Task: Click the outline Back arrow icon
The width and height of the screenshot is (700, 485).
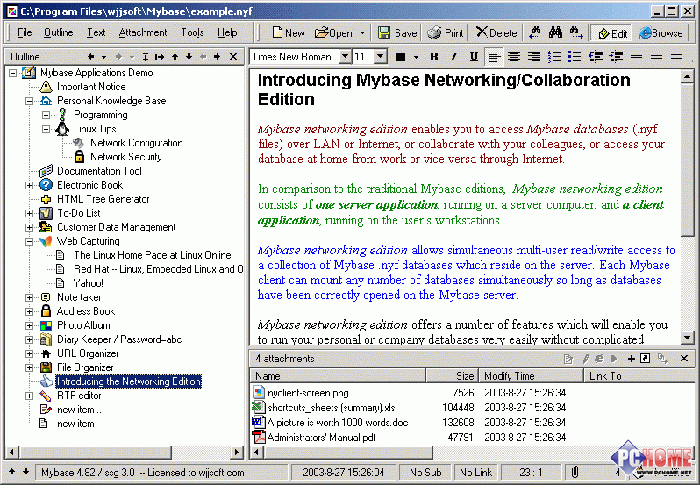Action: (x=91, y=57)
